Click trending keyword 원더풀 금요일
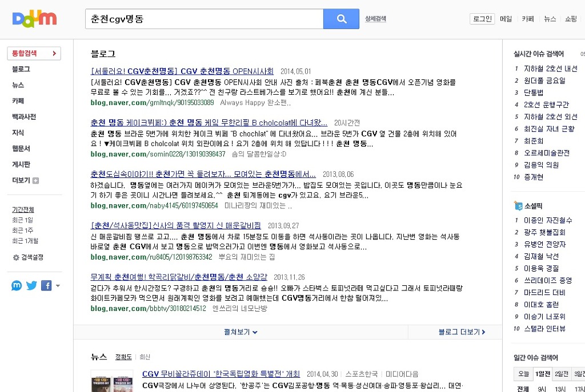The height and width of the screenshot is (392, 585). pos(544,80)
